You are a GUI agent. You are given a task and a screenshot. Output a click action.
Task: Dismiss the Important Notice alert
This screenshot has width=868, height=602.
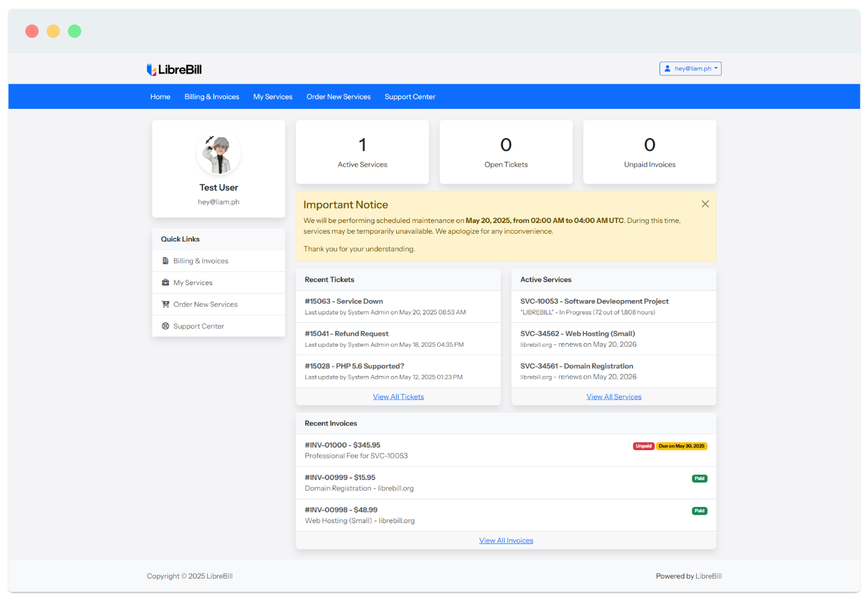point(705,204)
